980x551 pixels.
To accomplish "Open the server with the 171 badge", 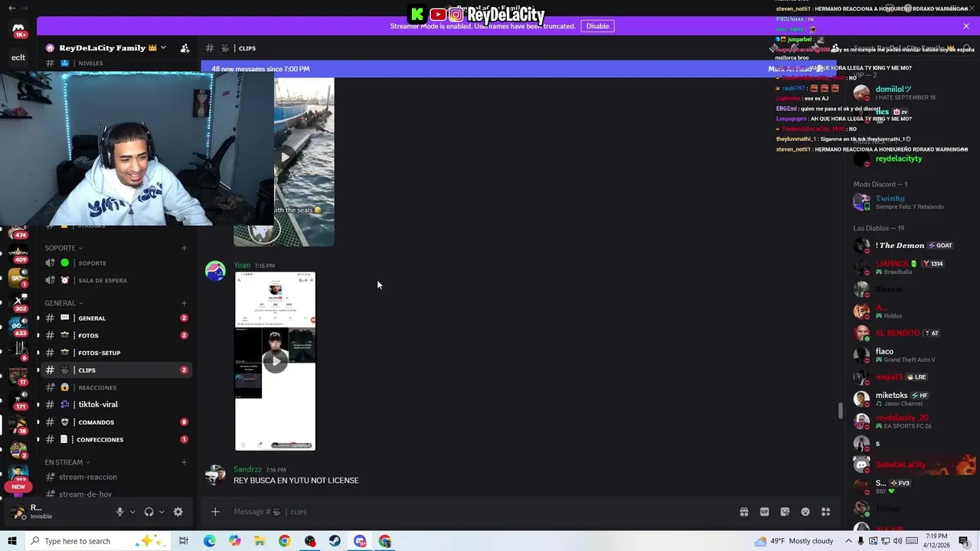I will click(x=18, y=400).
